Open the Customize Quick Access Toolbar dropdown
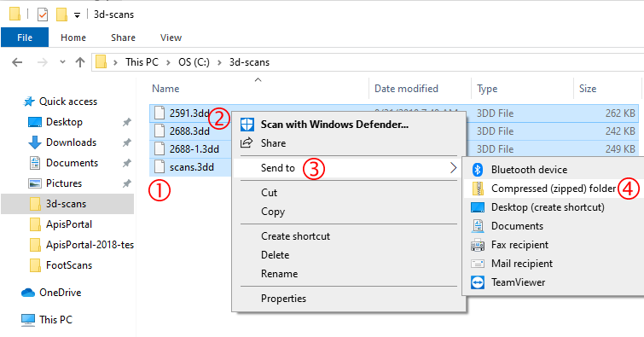 (77, 15)
